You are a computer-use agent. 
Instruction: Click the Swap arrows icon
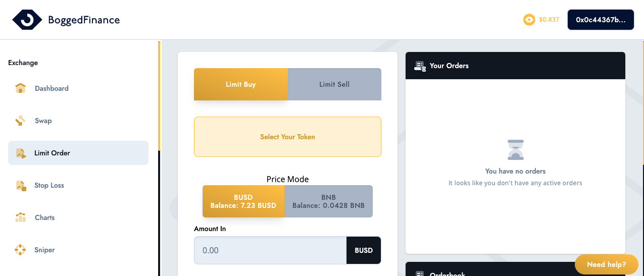coord(20,121)
